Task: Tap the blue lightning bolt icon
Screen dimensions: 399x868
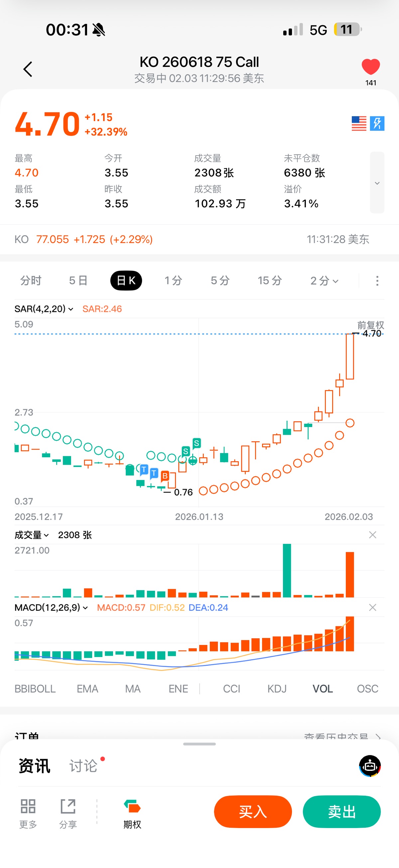Action: (x=377, y=123)
